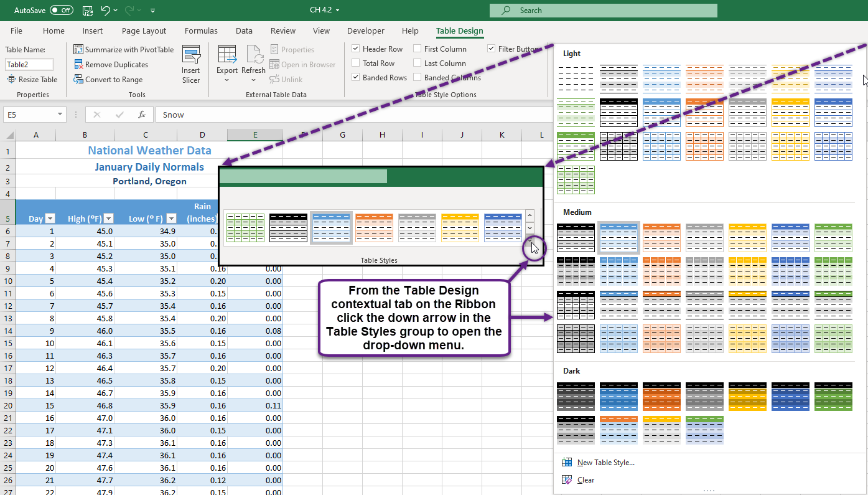
Task: Choose the orange Medium style in first row
Action: [662, 238]
